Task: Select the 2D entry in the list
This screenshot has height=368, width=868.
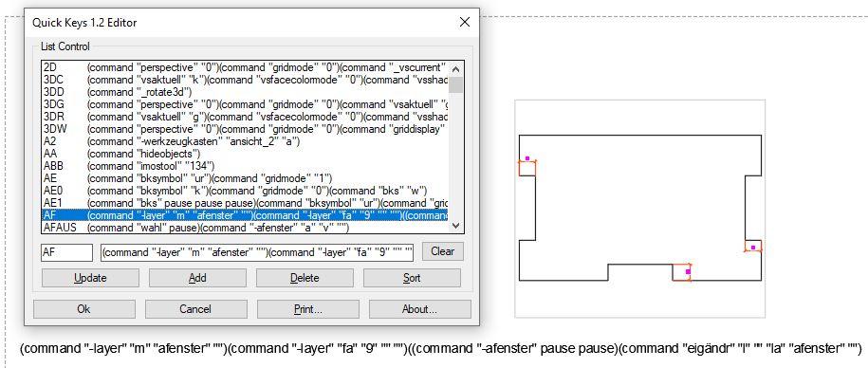Action: [x=246, y=67]
